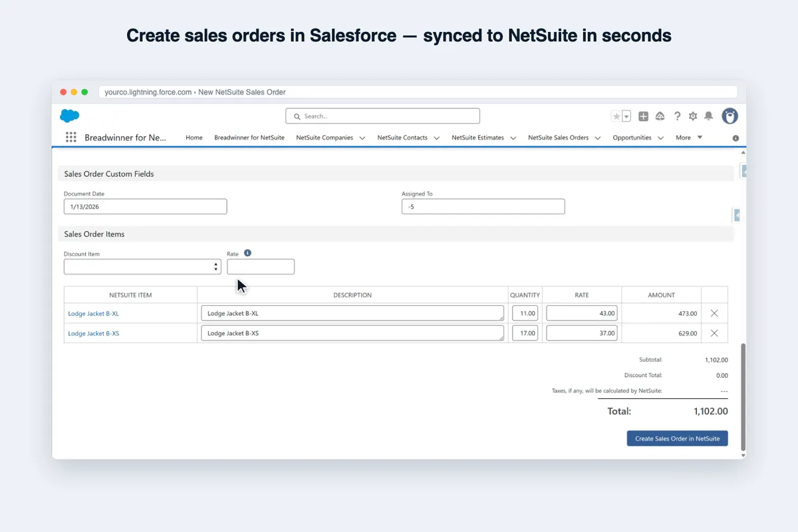798x532 pixels.
Task: Click the AMOUNT column header
Action: (x=661, y=295)
